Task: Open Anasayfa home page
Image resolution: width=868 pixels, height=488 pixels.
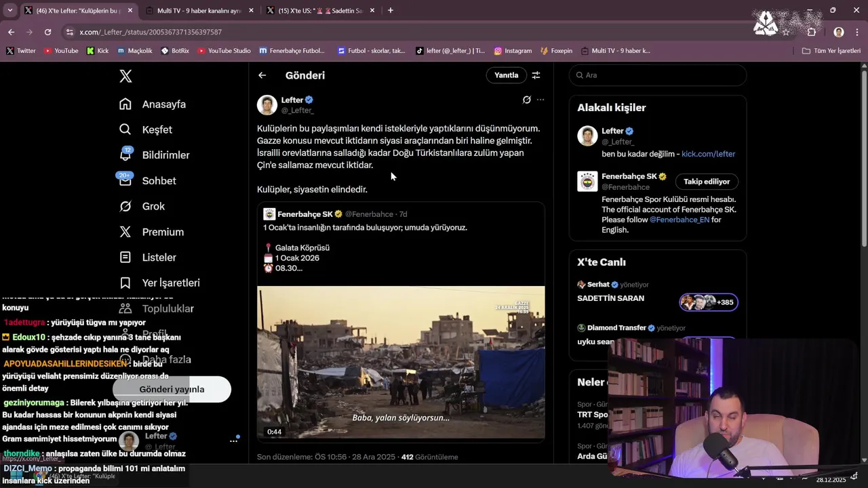Action: pyautogui.click(x=153, y=104)
